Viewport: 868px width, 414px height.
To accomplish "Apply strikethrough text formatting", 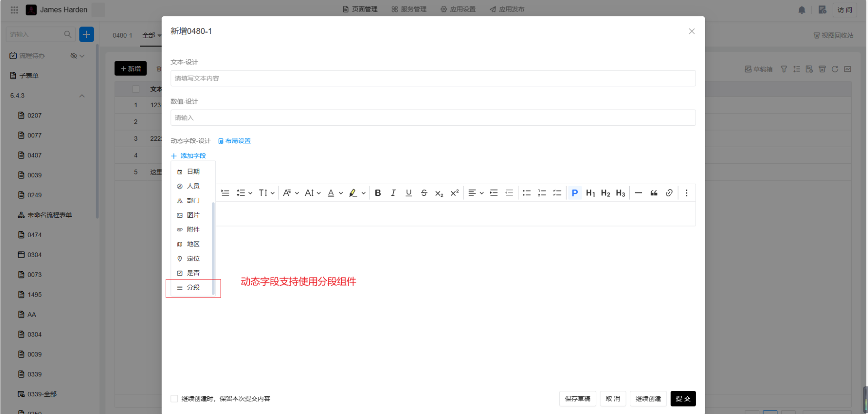I will 424,193.
